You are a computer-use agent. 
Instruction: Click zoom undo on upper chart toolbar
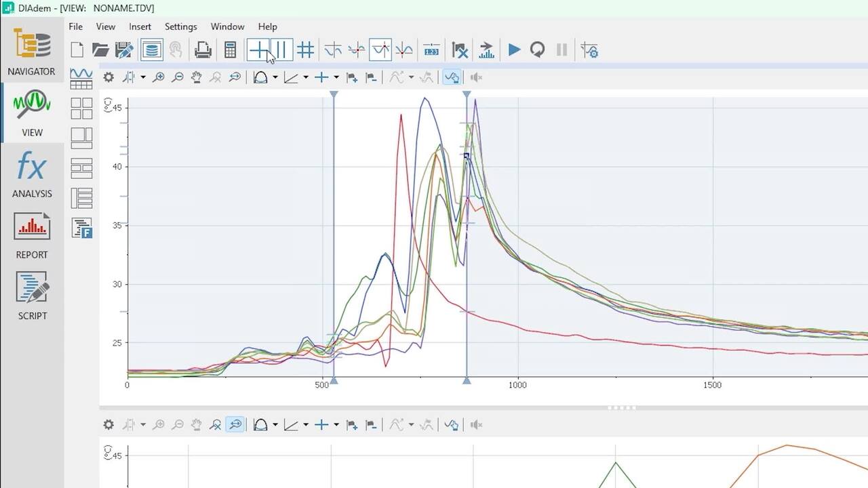pos(216,77)
